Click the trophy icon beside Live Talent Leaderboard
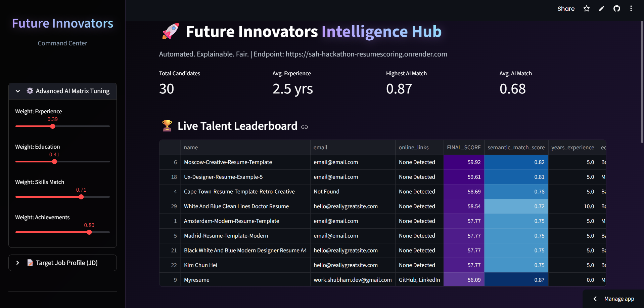This screenshot has width=644, height=308. click(167, 125)
